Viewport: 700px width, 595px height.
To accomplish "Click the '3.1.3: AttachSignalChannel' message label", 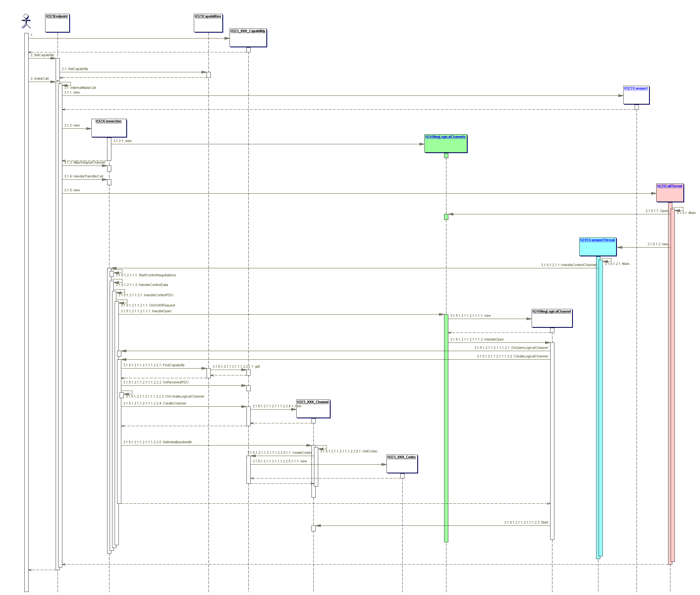I will coord(85,163).
